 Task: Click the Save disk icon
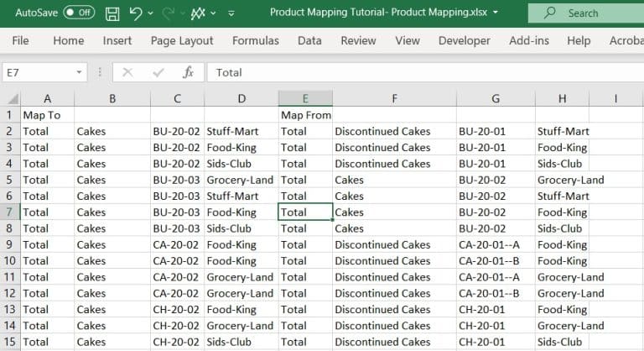[x=112, y=13]
